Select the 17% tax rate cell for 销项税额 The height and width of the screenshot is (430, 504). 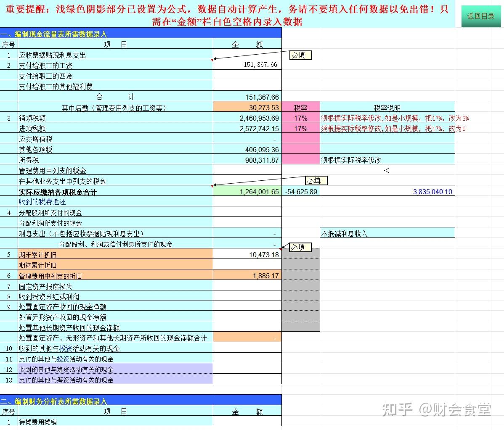[301, 118]
